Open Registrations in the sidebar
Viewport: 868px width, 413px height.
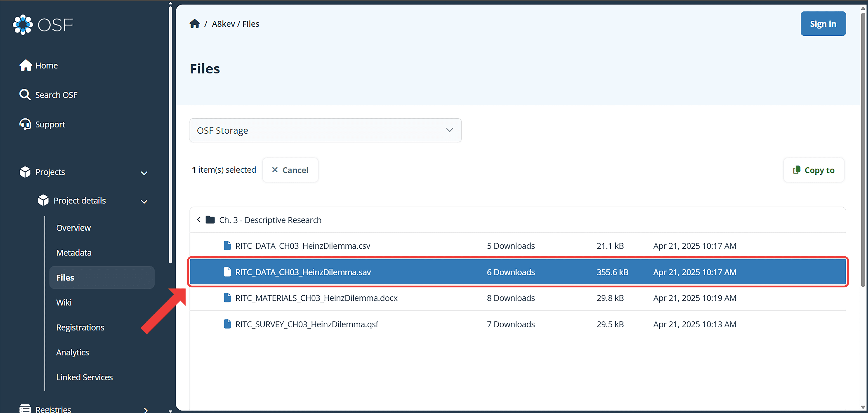coord(80,327)
